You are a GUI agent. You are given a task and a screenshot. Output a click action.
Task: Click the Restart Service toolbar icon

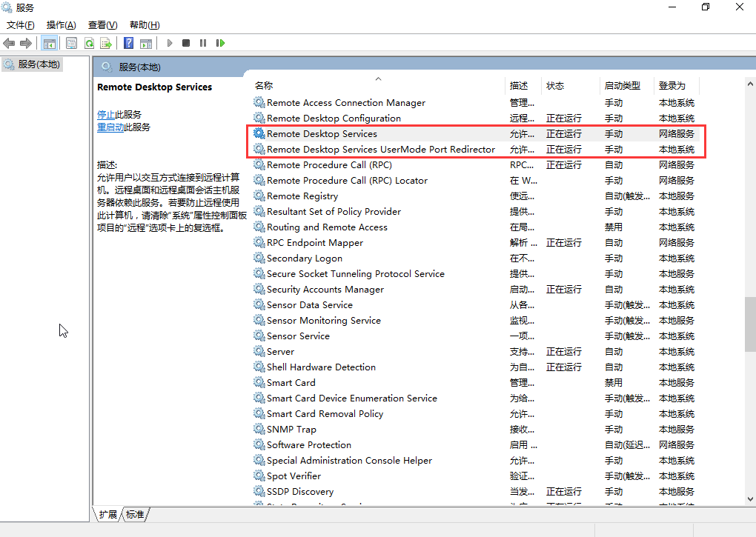[x=220, y=44]
